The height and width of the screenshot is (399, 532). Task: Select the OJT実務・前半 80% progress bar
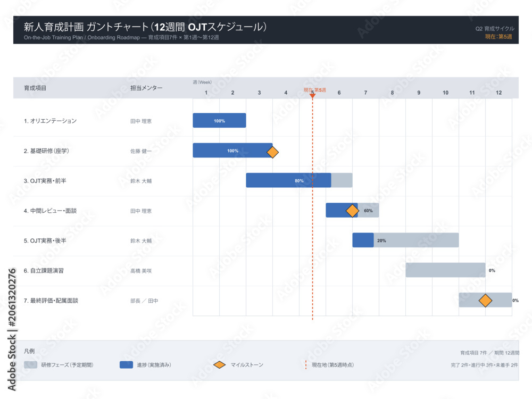point(288,180)
